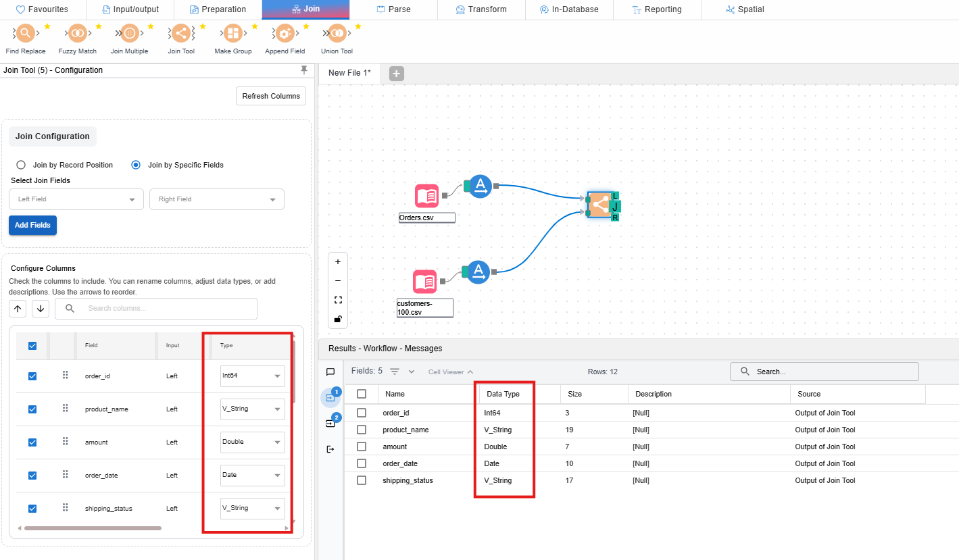This screenshot has height=560, width=959.
Task: Select the Make Group tool icon
Action: point(232,33)
